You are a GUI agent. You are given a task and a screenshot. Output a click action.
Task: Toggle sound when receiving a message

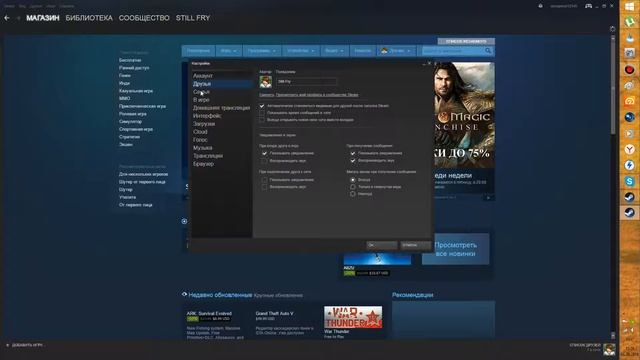(x=353, y=160)
